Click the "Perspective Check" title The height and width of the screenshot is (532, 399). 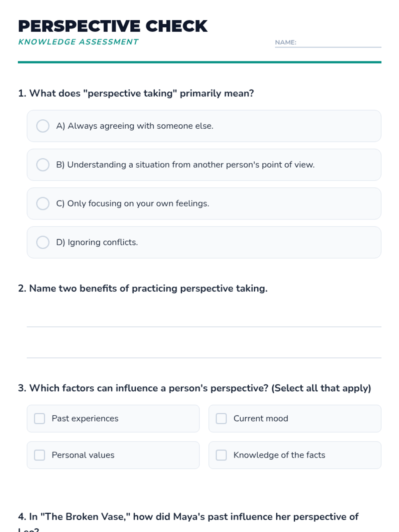tap(113, 26)
